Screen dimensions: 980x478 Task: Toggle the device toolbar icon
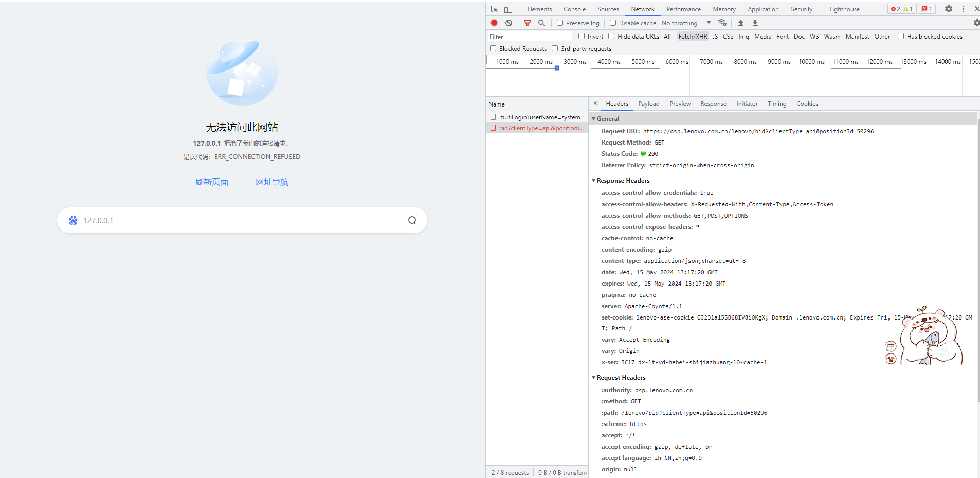(x=508, y=9)
